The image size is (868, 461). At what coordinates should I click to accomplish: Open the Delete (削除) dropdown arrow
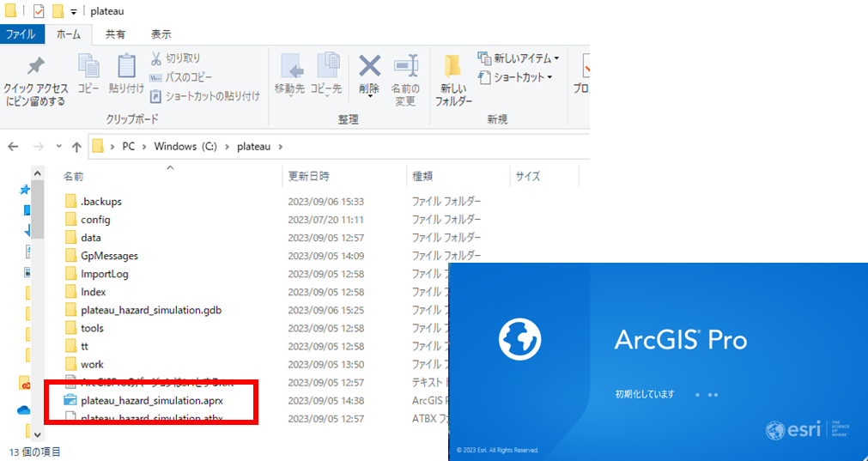coord(369,97)
